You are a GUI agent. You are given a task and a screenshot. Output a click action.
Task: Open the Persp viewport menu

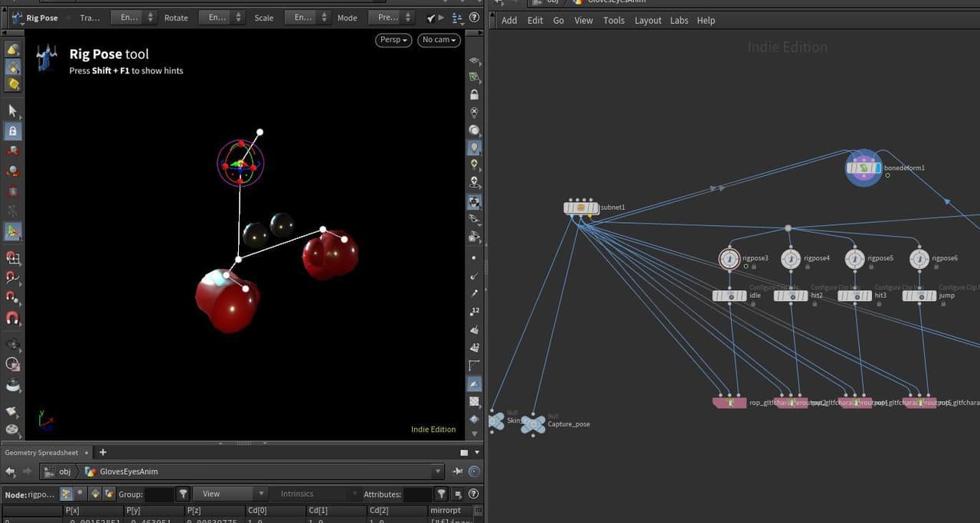394,40
